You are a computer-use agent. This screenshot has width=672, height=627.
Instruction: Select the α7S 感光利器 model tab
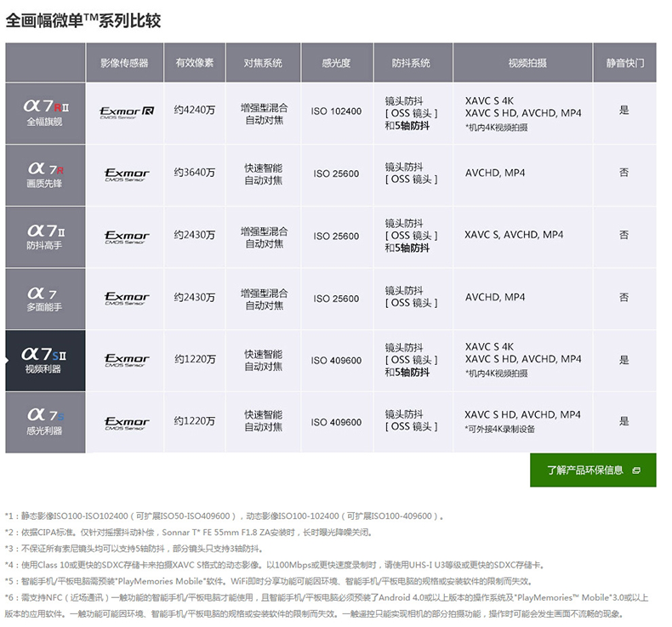[x=45, y=422]
